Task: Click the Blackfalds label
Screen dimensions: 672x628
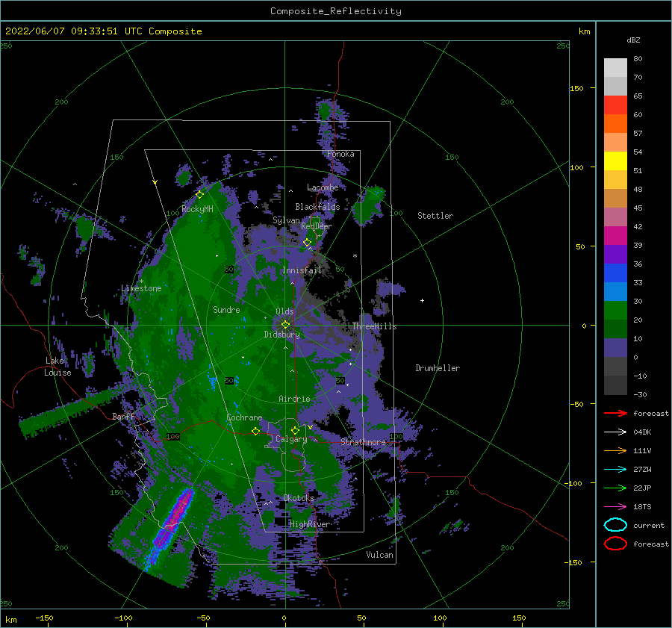Action: (317, 207)
